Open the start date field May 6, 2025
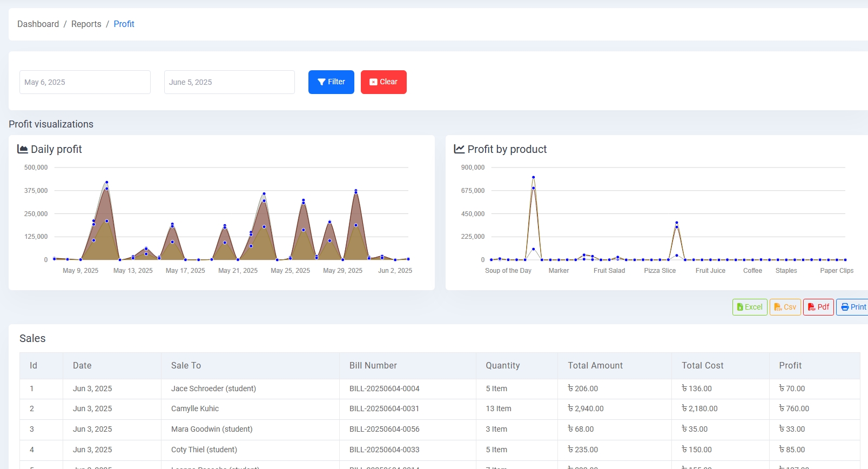Image resolution: width=868 pixels, height=469 pixels. 85,82
